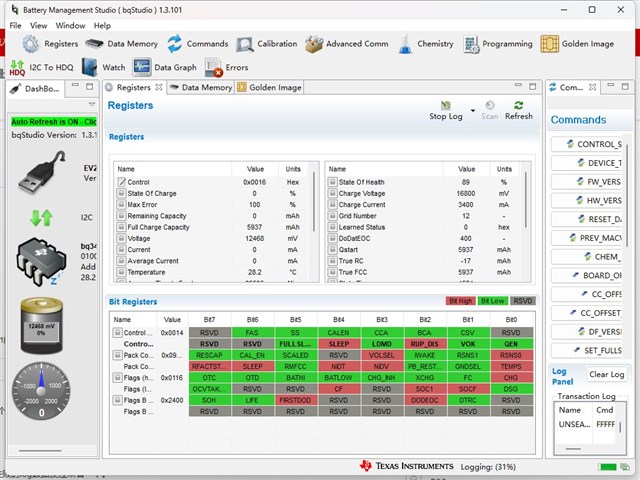Click the Bit High red legend swatch
The image size is (640, 480).
(x=460, y=301)
